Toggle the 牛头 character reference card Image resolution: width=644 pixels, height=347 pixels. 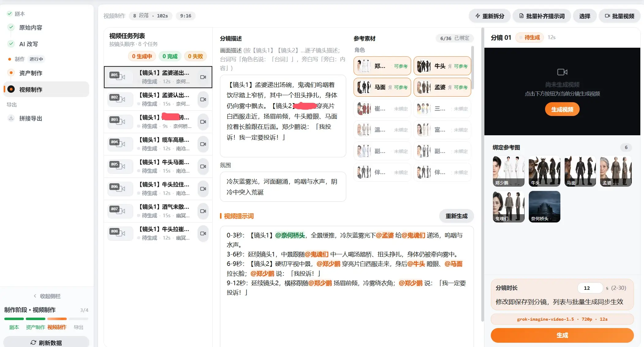pos(442,66)
